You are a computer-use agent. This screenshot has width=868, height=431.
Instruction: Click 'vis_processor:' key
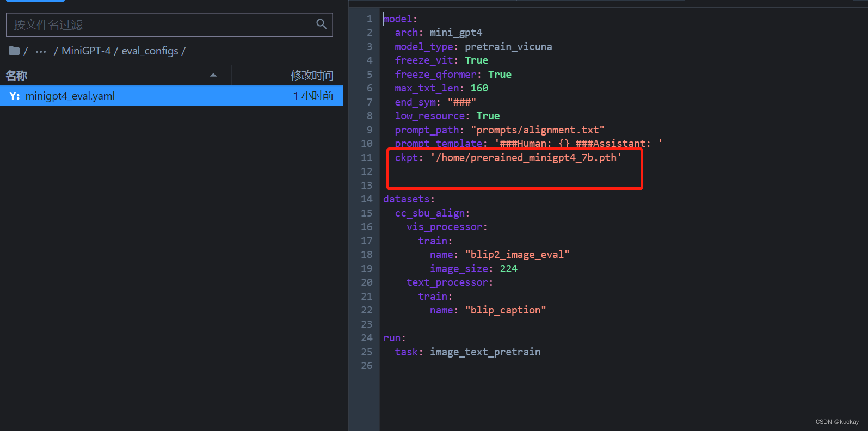[447, 227]
